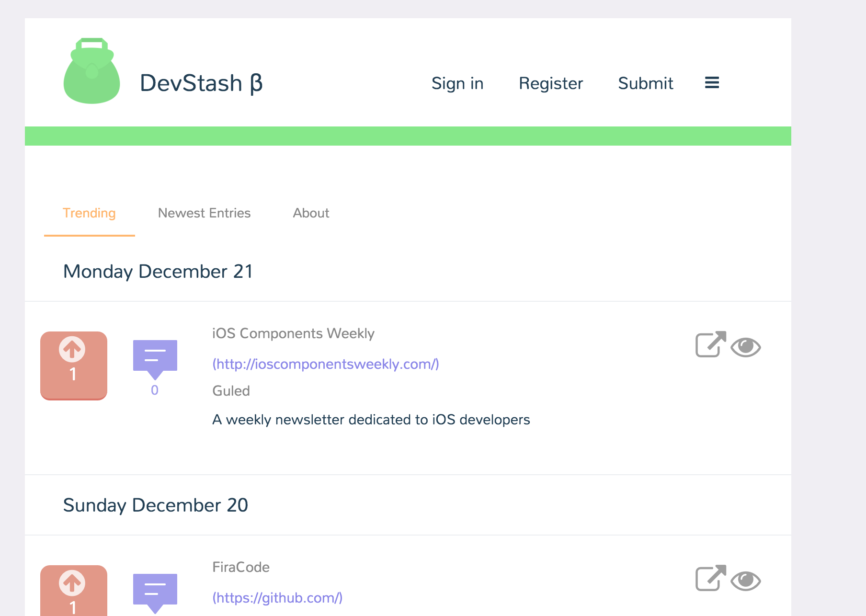Click the Sign in link
866x616 pixels.
point(457,83)
